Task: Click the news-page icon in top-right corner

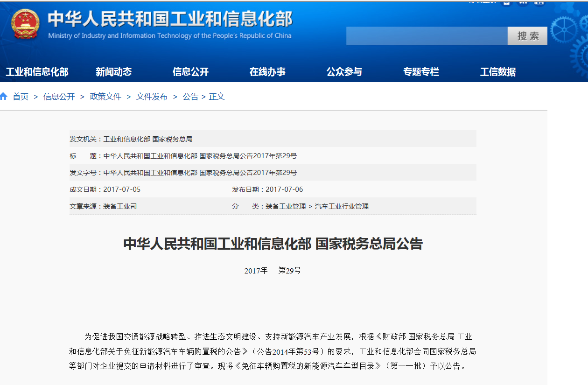Action: pyautogui.click(x=539, y=3)
